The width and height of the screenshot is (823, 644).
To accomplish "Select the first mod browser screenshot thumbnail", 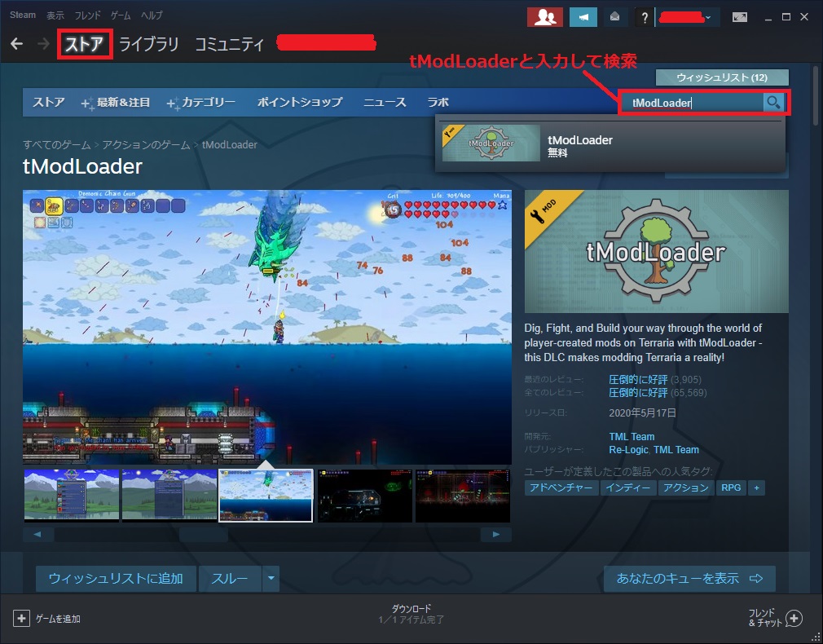I will (x=72, y=496).
